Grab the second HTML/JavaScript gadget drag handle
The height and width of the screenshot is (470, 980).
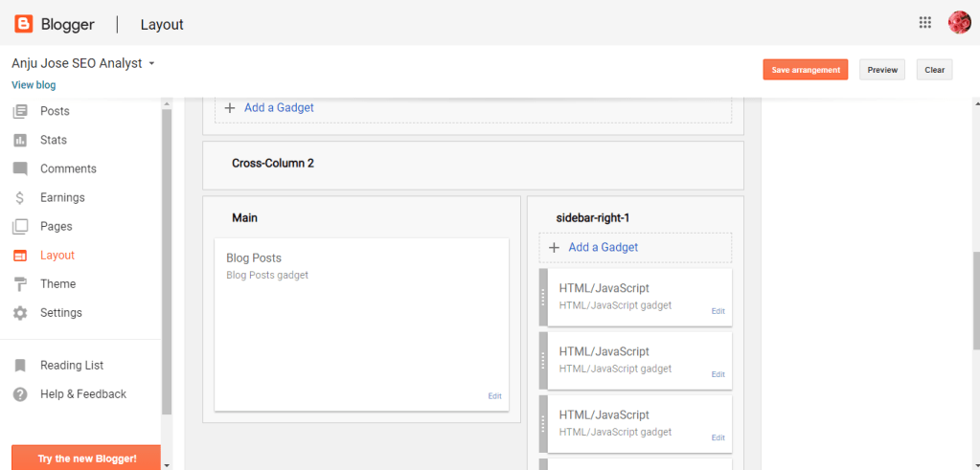tap(543, 360)
